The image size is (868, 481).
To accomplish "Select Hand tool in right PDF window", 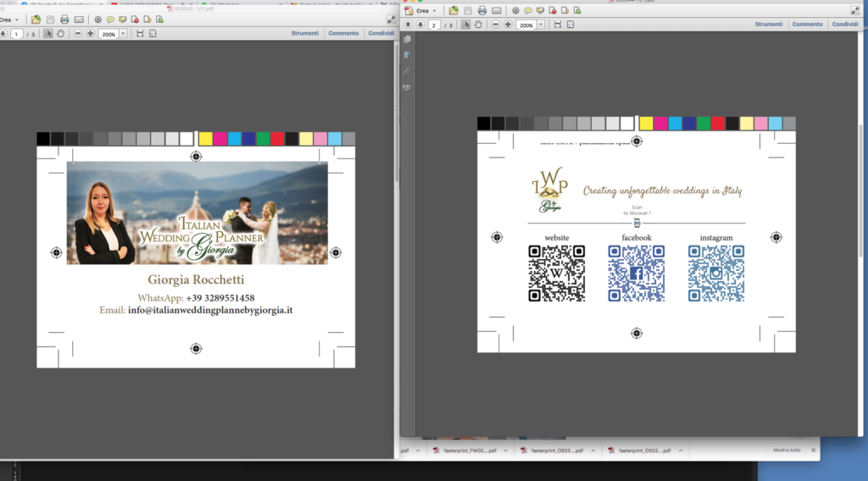I will [x=478, y=25].
